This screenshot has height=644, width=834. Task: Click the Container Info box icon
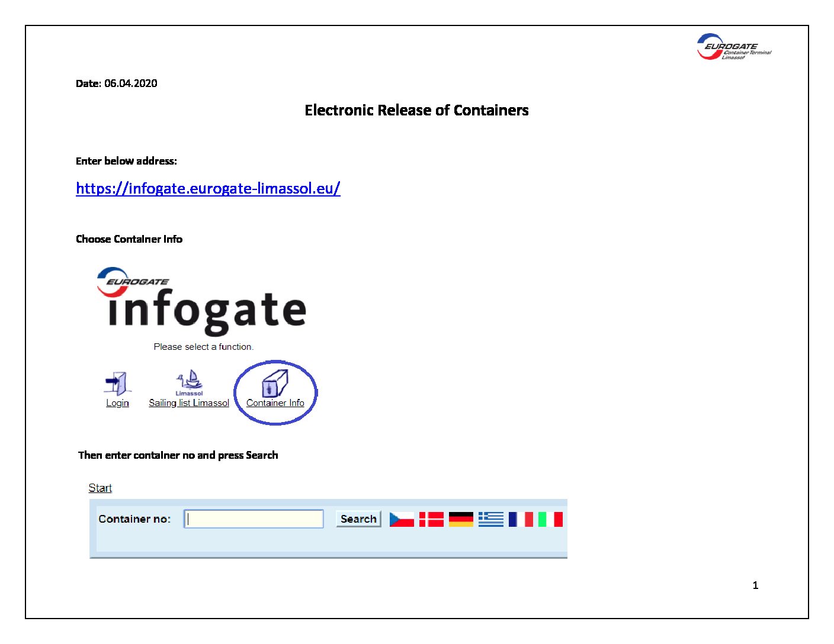click(275, 383)
